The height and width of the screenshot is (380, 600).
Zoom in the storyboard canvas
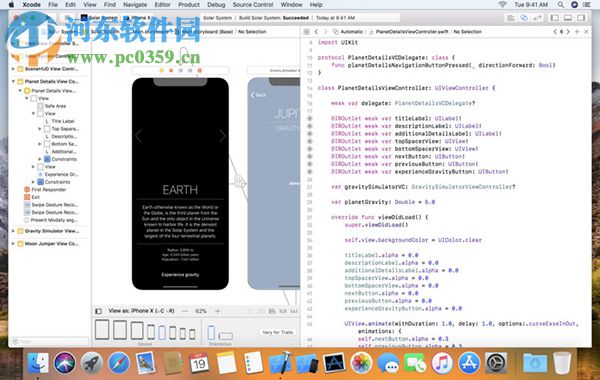pyautogui.click(x=217, y=311)
